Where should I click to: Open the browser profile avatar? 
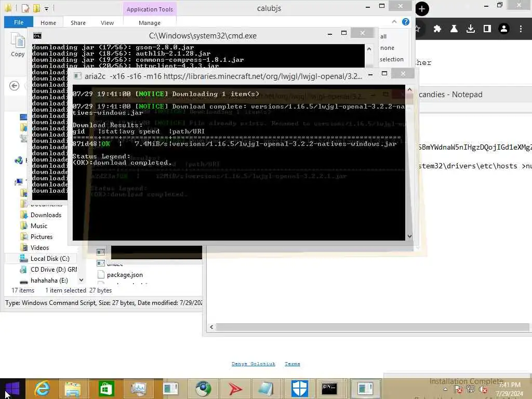click(x=504, y=29)
